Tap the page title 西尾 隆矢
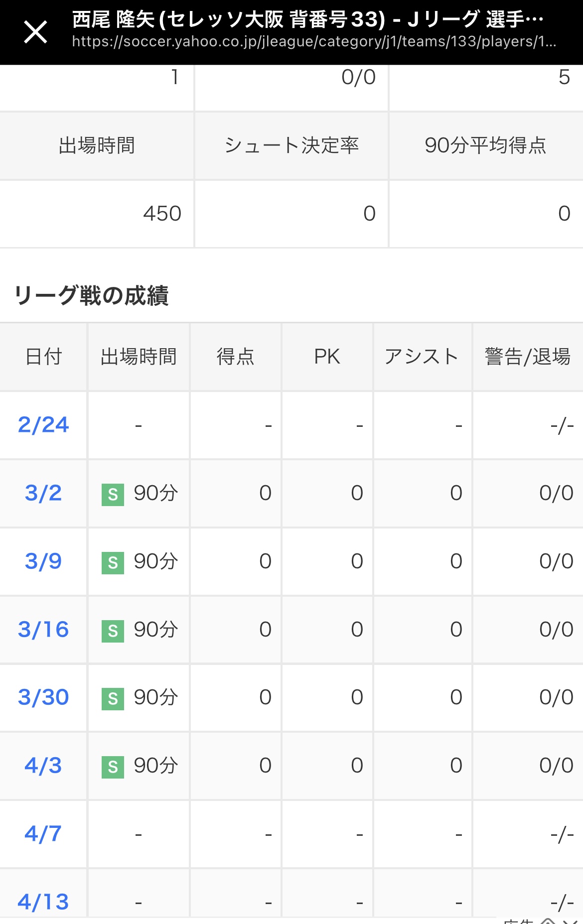The width and height of the screenshot is (583, 924). point(114,19)
